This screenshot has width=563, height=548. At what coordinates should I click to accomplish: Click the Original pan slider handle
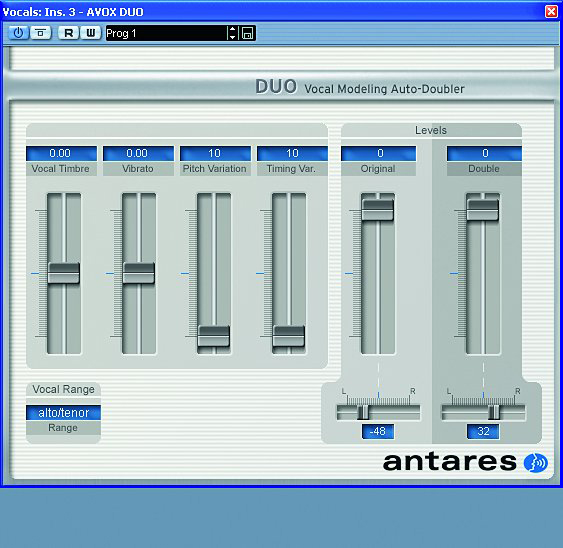tap(363, 412)
